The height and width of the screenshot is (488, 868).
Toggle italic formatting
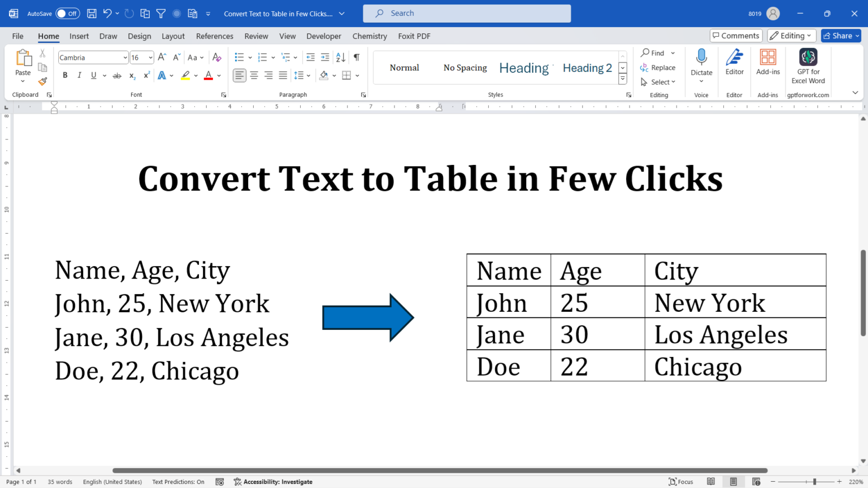[79, 75]
